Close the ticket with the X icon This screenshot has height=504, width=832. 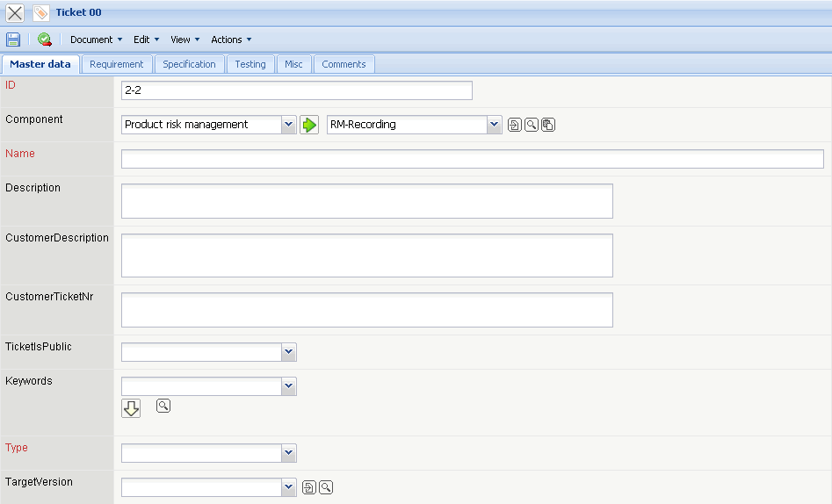[x=15, y=13]
